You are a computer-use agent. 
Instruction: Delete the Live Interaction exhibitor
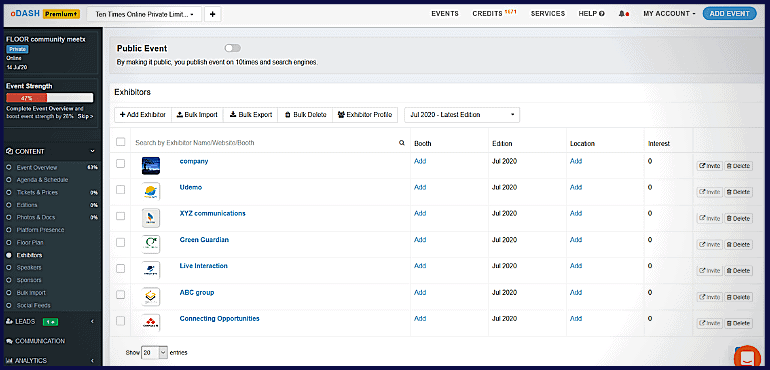coord(739,271)
